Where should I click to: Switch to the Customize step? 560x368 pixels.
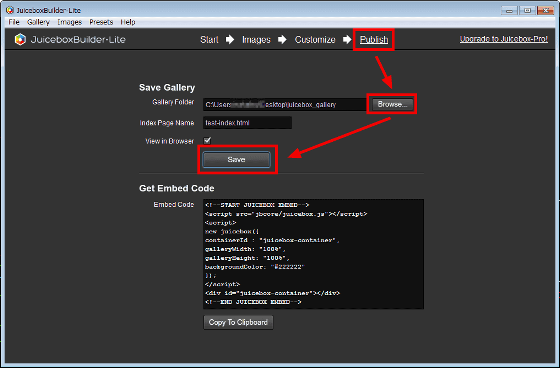(x=315, y=40)
